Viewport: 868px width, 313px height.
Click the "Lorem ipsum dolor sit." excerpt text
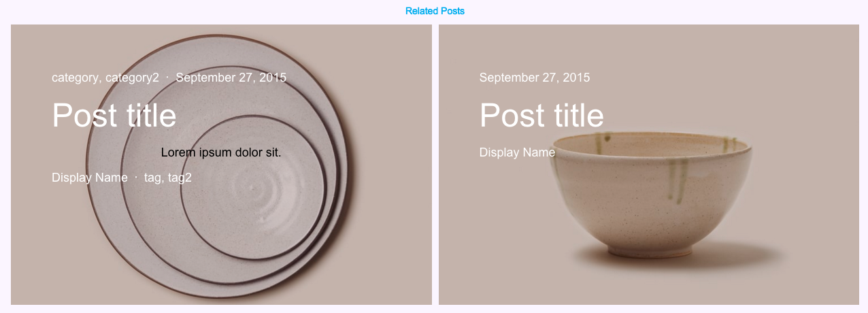coord(221,152)
